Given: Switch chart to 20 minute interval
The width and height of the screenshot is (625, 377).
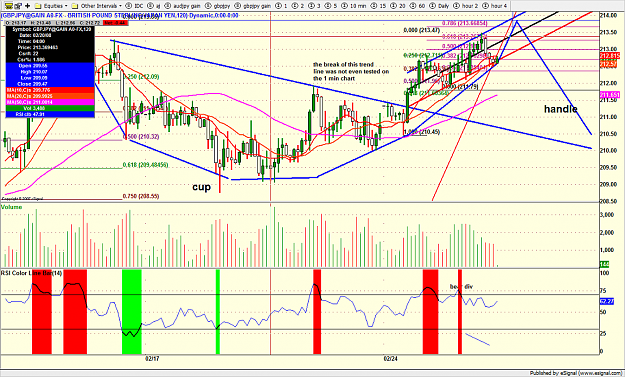Looking at the screenshot, I should click(398, 6).
